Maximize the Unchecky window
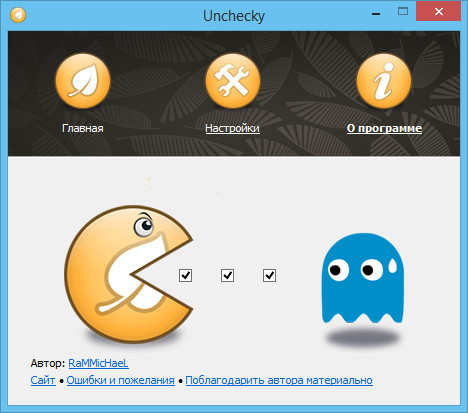 (403, 12)
